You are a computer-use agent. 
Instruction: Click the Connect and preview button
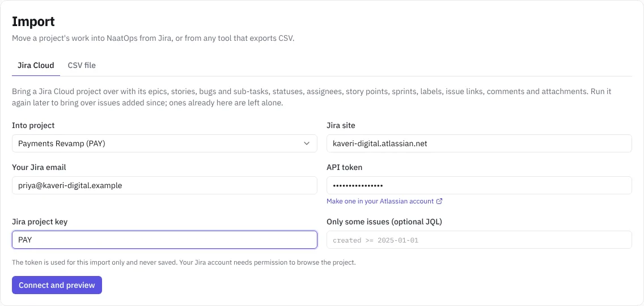click(x=57, y=285)
